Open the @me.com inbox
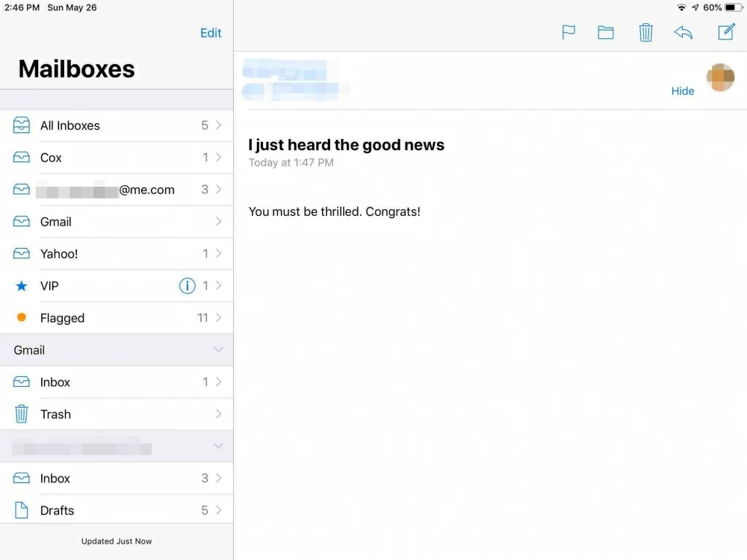Viewport: 747px width, 560px height. click(x=117, y=190)
